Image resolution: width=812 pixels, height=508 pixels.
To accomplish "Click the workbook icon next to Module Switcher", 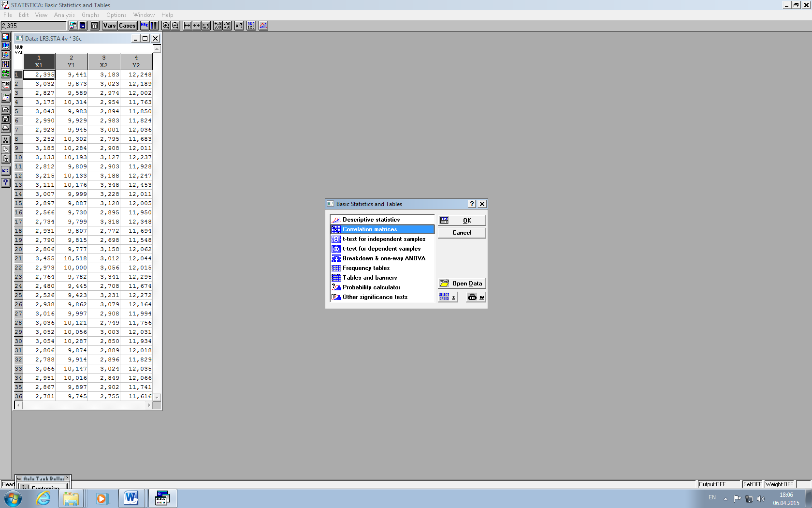I will (83, 26).
